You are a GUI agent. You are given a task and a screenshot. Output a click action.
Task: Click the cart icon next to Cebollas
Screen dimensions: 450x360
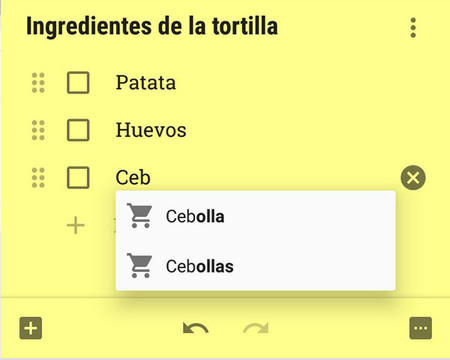click(140, 266)
